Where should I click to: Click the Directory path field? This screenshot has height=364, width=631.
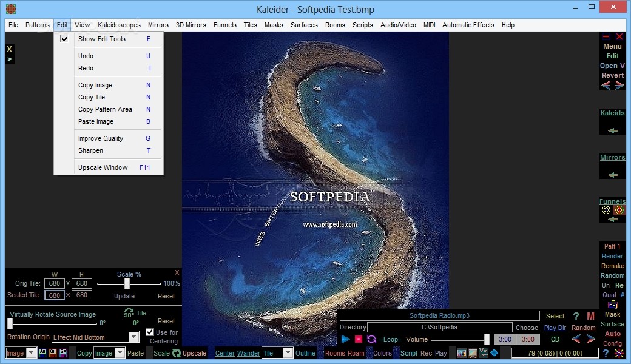(439, 328)
